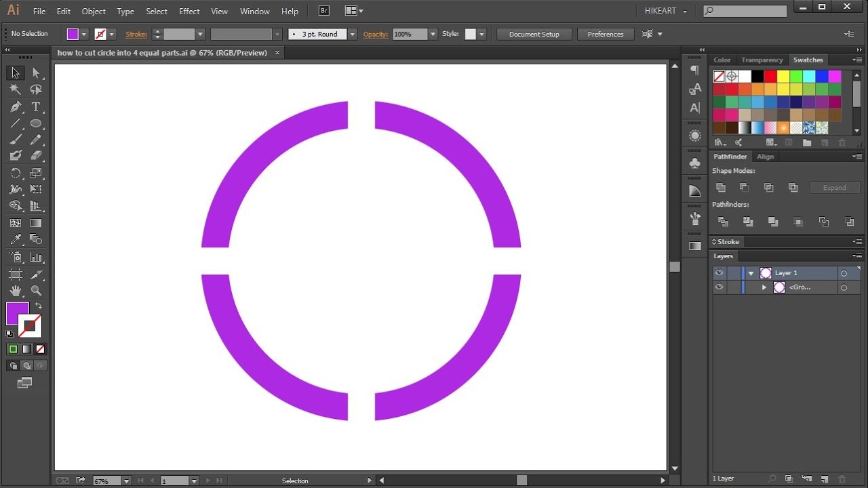This screenshot has width=868, height=488.
Task: Select the Eyedropper tool
Action: (16, 239)
